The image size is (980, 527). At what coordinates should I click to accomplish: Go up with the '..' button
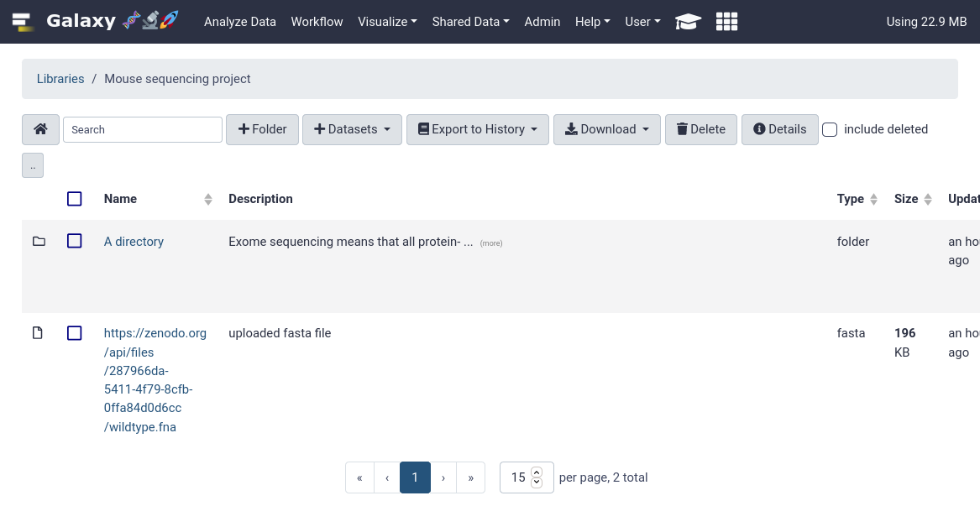pyautogui.click(x=33, y=165)
